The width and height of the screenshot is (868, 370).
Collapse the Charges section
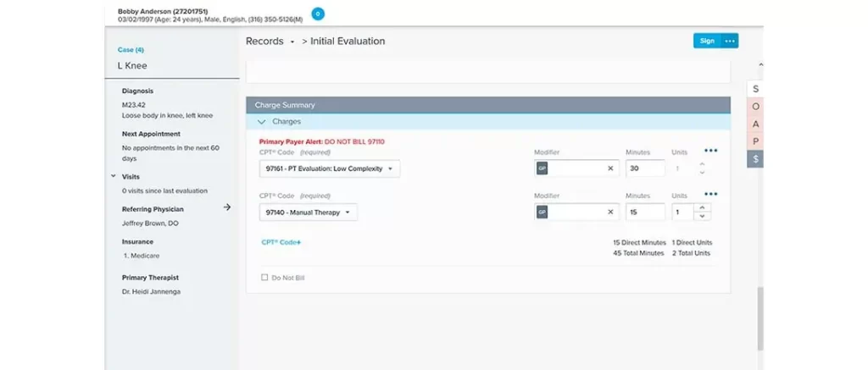pyautogui.click(x=262, y=122)
